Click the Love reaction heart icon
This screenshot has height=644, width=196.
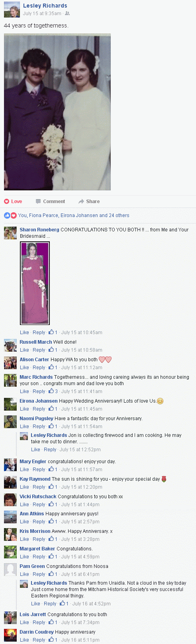click(x=6, y=201)
